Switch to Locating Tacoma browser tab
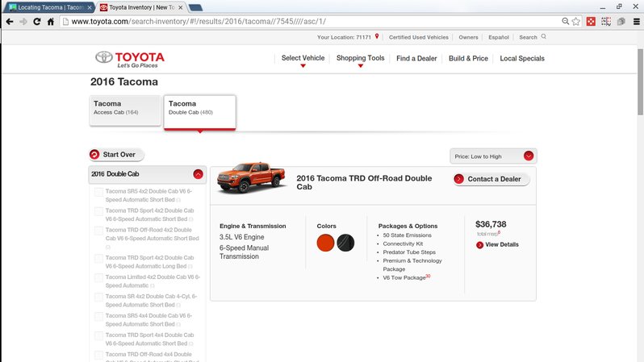644x362 pixels. point(50,7)
